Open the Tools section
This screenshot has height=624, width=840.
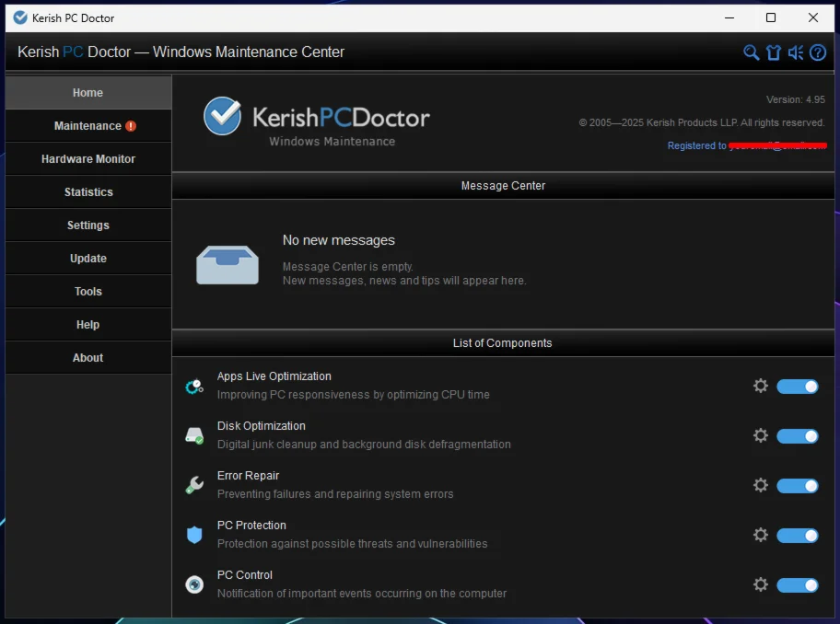click(88, 292)
